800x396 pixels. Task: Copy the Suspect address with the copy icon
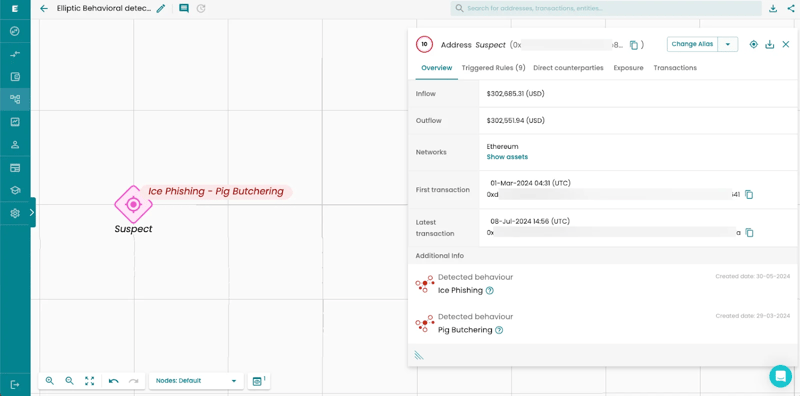pos(634,45)
